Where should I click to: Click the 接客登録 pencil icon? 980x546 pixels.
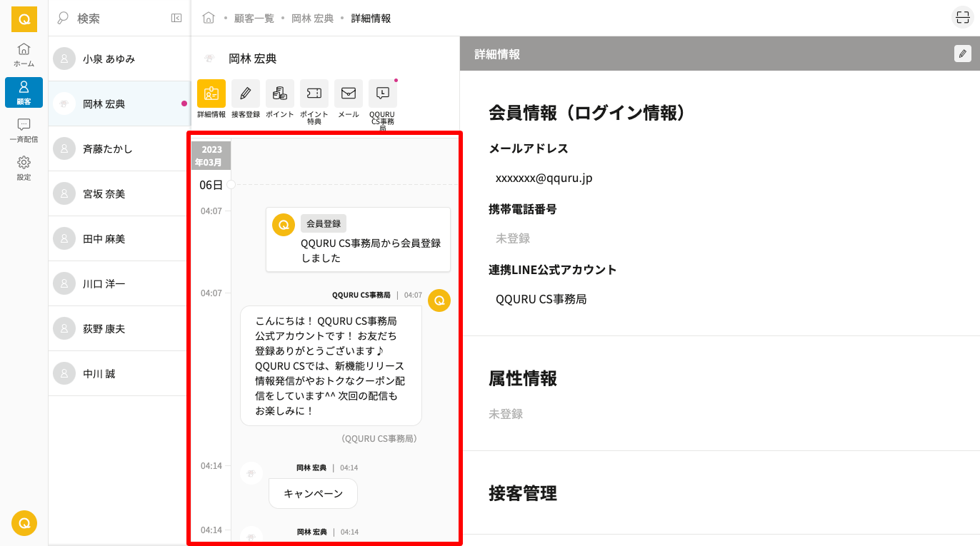[x=246, y=93]
